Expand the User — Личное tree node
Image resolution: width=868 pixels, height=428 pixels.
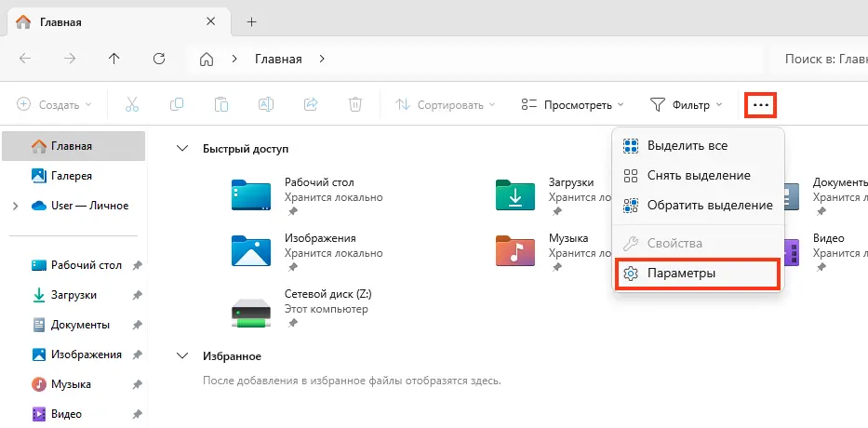click(15, 206)
